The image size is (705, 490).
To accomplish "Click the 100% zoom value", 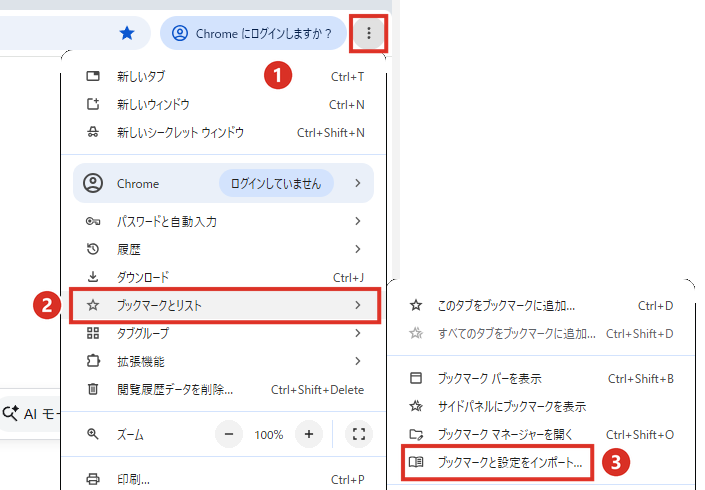I will point(269,435).
